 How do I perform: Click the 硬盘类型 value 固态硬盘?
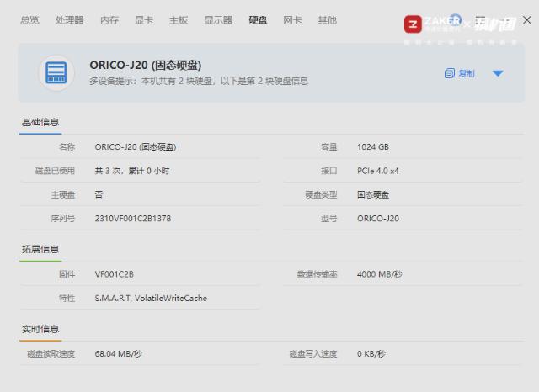(373, 194)
